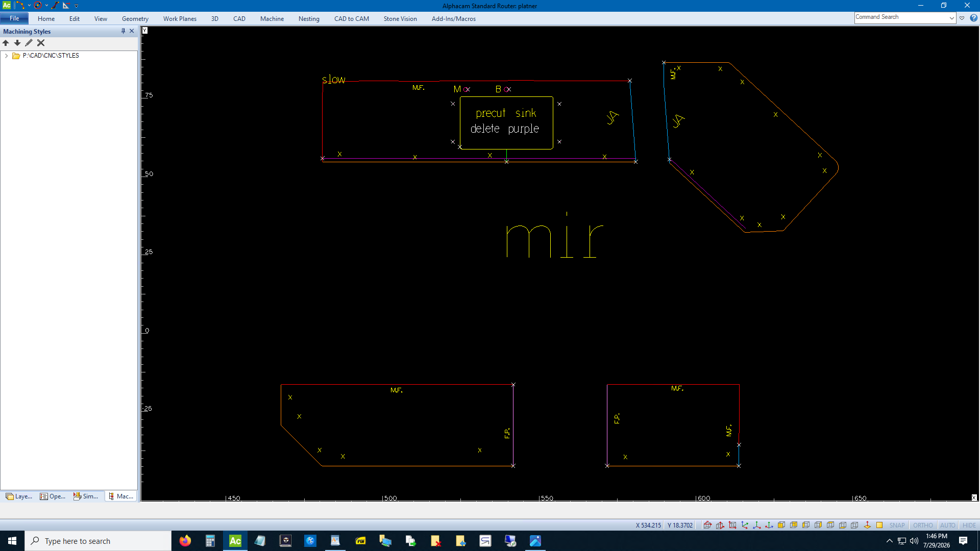
Task: Open Firefox from the taskbar
Action: pyautogui.click(x=185, y=541)
